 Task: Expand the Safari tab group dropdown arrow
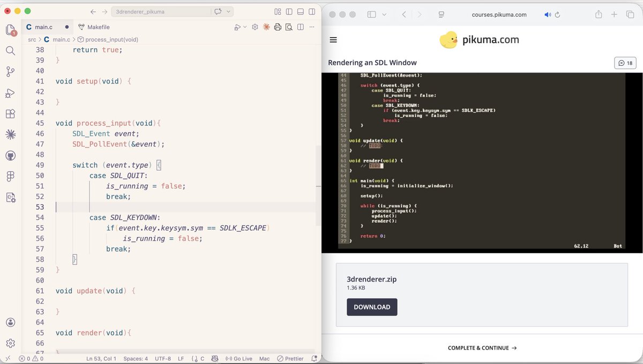(x=384, y=14)
